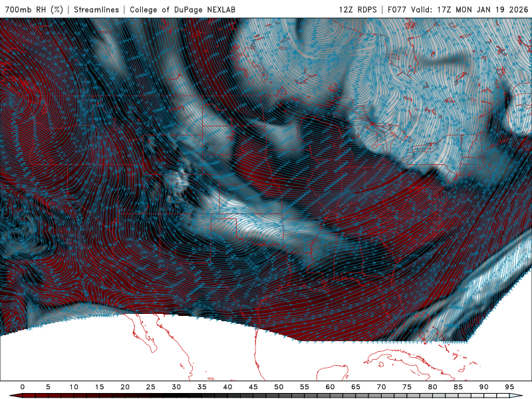Image resolution: width=532 pixels, height=399 pixels.
Task: Click the "40" colorbar scale label
Action: 227,387
